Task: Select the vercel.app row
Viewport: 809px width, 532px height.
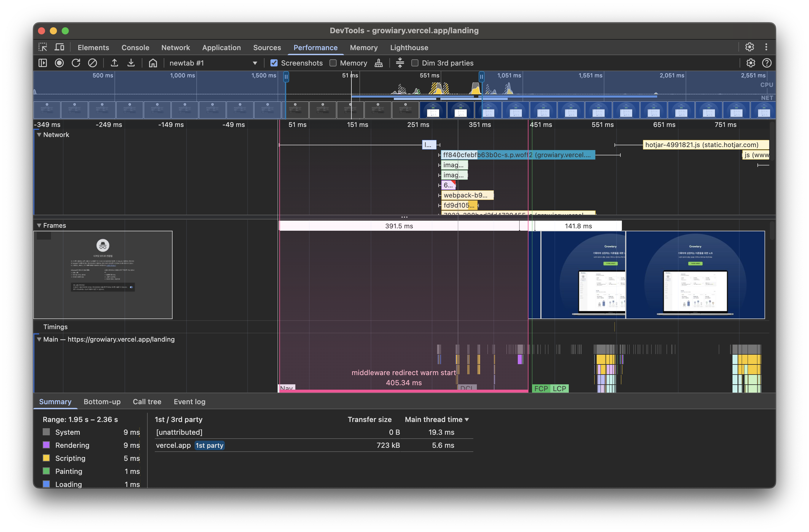Action: 314,445
